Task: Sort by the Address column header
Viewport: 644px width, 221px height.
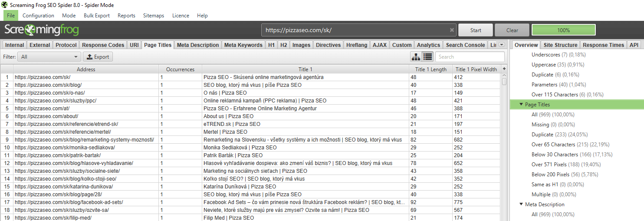Action: coord(86,69)
